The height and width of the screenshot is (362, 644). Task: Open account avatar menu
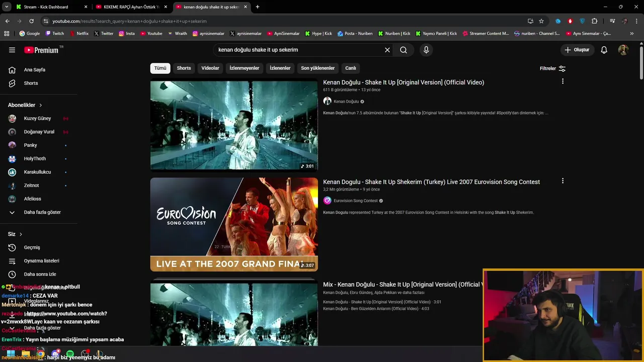tap(623, 50)
